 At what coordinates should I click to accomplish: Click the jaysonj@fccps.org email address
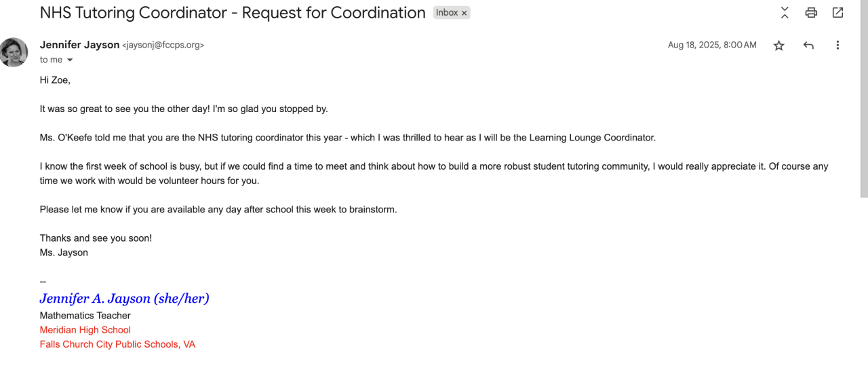[163, 45]
